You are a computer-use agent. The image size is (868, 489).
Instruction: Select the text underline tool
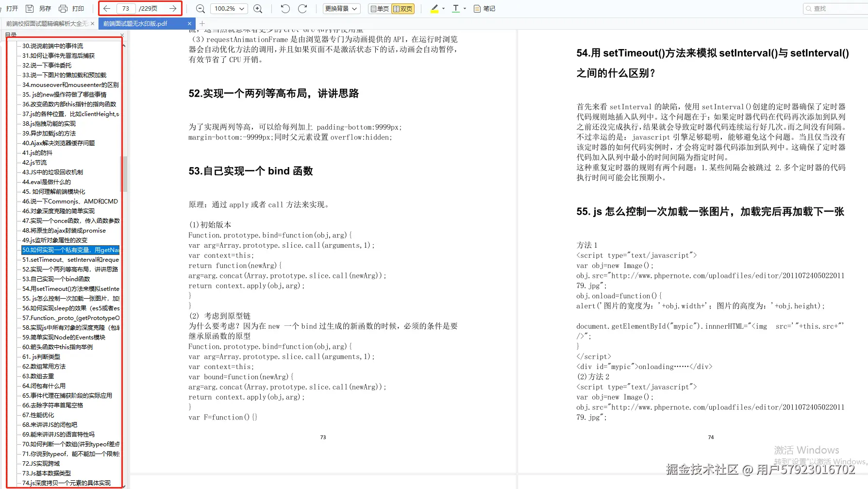456,9
